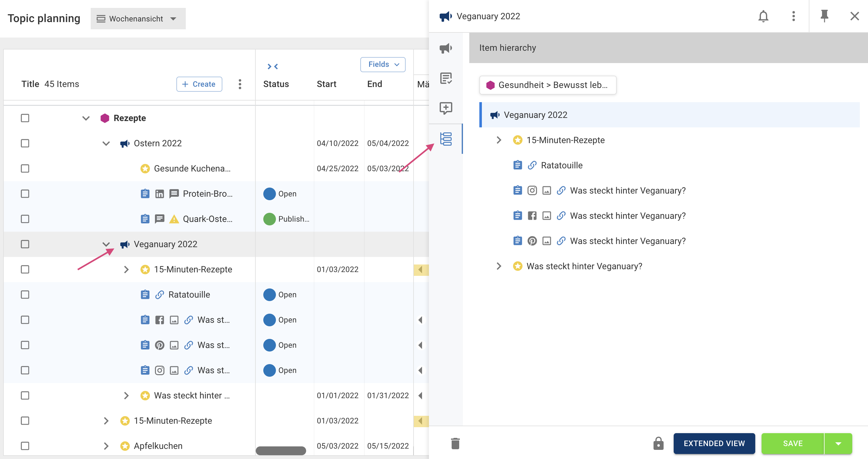The image size is (868, 459).
Task: Click end date 05/15/2022 of Apfelkuchen
Action: (388, 446)
